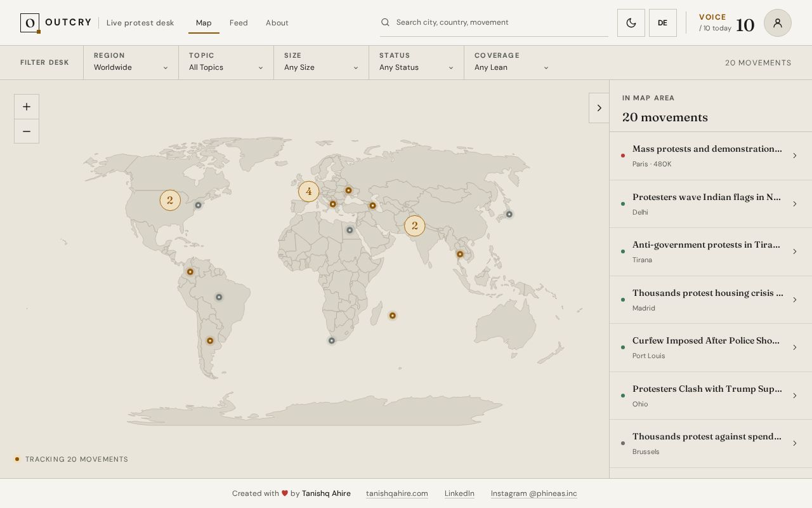Select the Brazil map marker

coord(219,297)
